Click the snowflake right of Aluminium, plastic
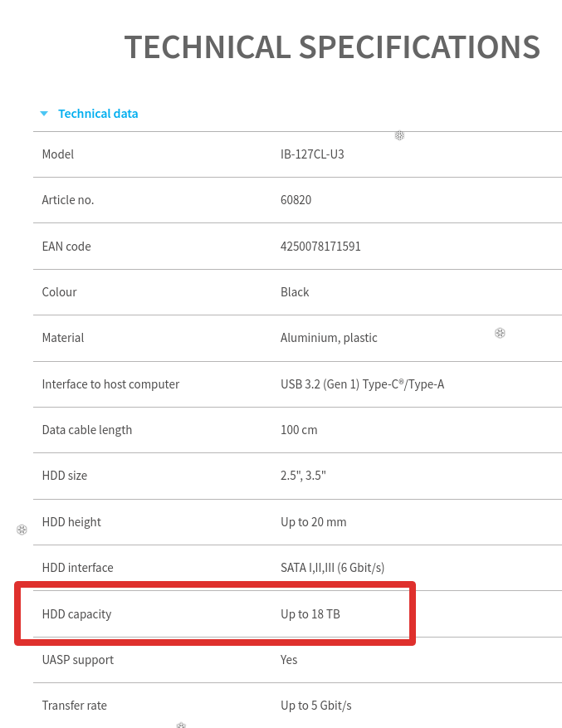The width and height of the screenshot is (562, 728). (500, 333)
